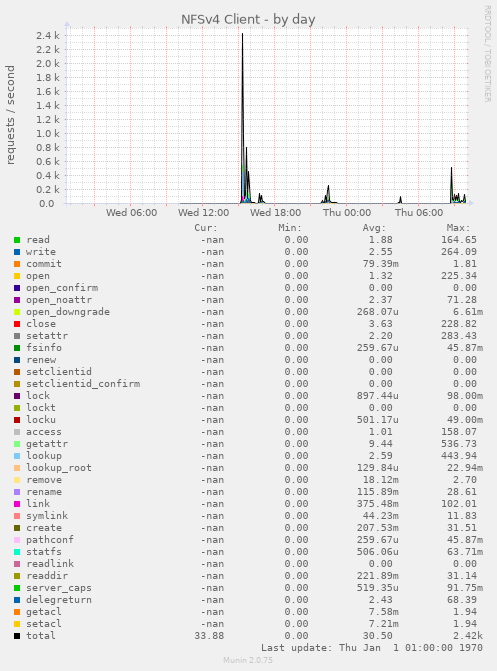Click the 'Wed 18:00' x-axis label
Viewport: 497px width, 671px height.
pos(275,213)
